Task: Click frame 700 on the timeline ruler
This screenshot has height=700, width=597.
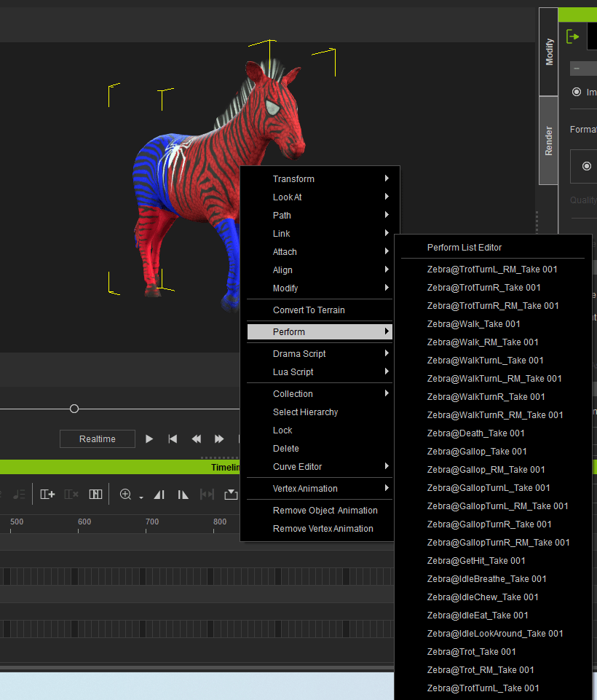Action: click(x=152, y=522)
